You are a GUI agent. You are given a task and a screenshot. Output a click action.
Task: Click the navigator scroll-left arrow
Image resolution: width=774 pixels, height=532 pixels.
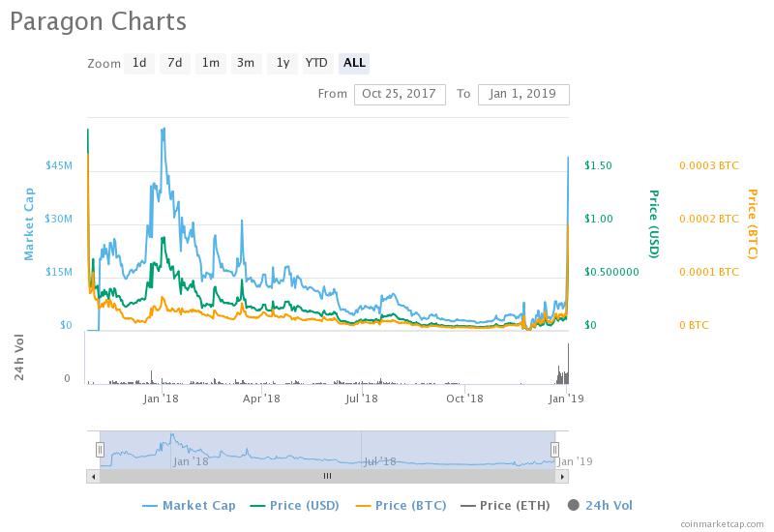(x=93, y=476)
